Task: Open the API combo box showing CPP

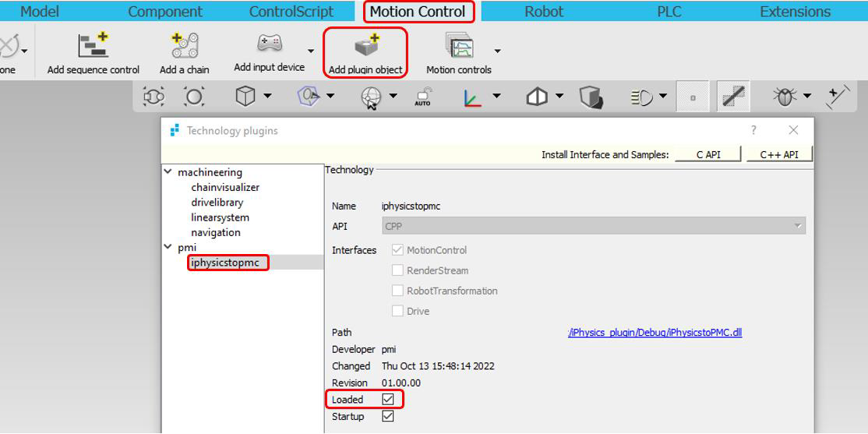Action: pyautogui.click(x=594, y=226)
